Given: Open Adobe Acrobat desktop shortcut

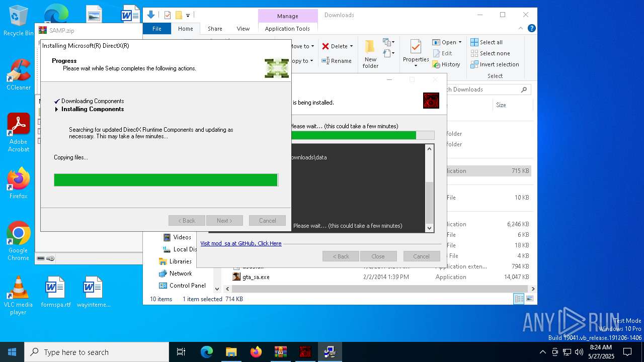Looking at the screenshot, I should [18, 133].
